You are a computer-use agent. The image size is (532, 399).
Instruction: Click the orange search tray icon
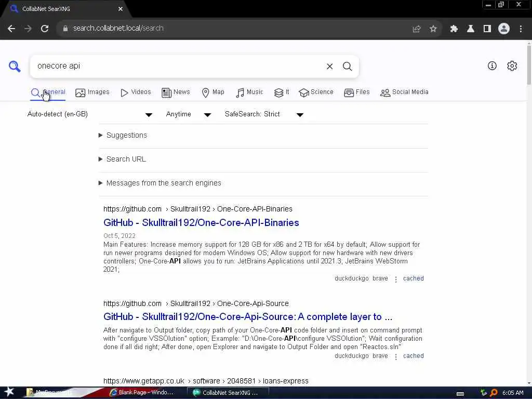tap(494, 393)
